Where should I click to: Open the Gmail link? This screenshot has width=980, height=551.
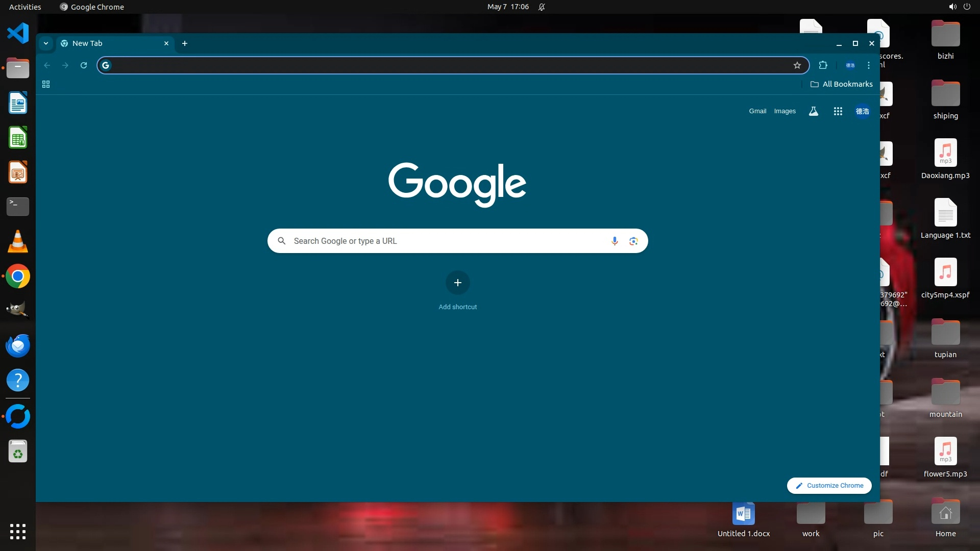757,111
